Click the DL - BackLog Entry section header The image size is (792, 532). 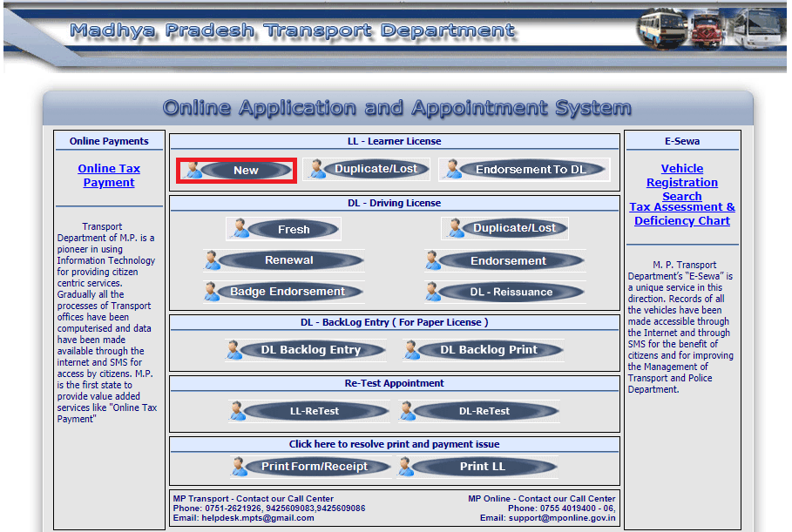[394, 322]
